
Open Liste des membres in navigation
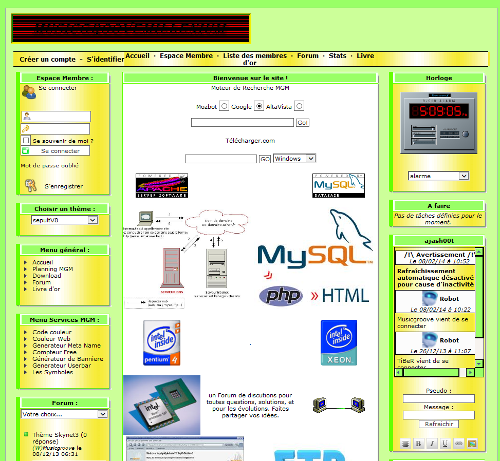pyautogui.click(x=255, y=56)
